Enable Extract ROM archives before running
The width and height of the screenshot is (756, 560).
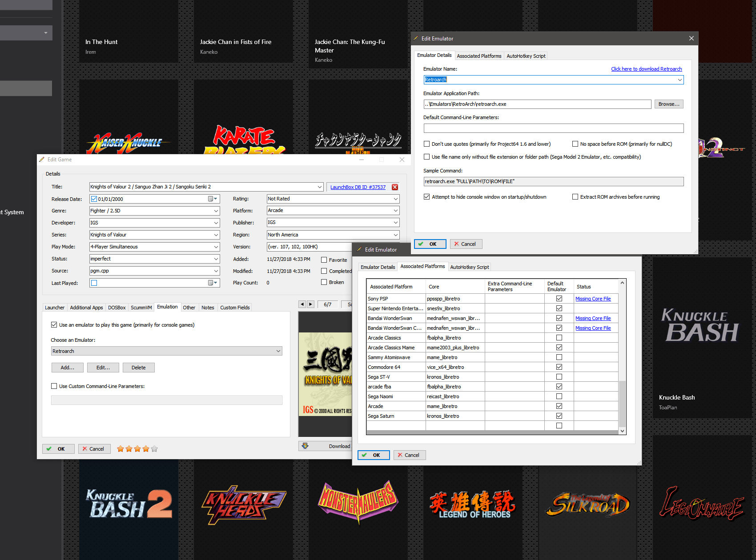(x=575, y=197)
